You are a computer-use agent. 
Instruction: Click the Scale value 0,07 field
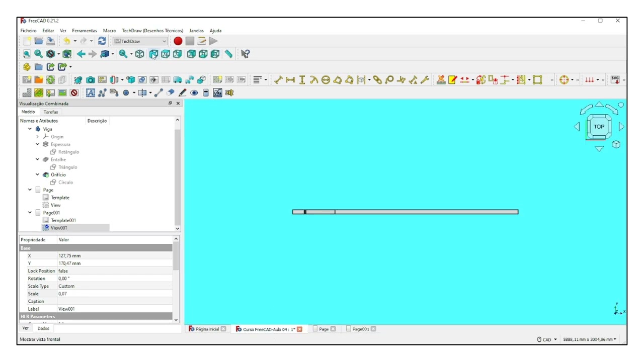tap(115, 294)
